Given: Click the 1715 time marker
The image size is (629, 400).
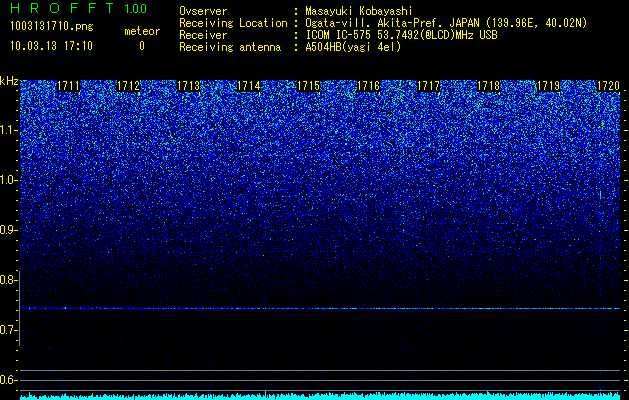Looking at the screenshot, I should (308, 86).
